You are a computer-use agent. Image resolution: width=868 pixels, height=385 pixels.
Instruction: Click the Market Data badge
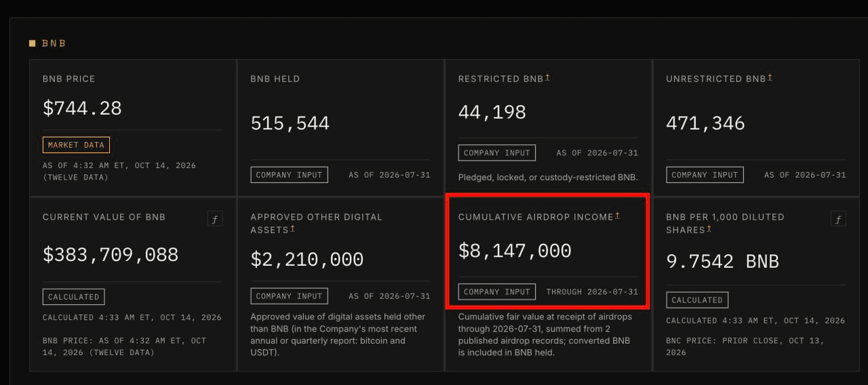tap(76, 145)
